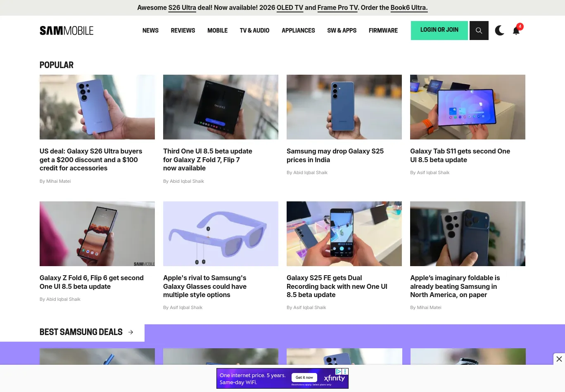Open notifications bell icon
The height and width of the screenshot is (392, 565).
516,31
